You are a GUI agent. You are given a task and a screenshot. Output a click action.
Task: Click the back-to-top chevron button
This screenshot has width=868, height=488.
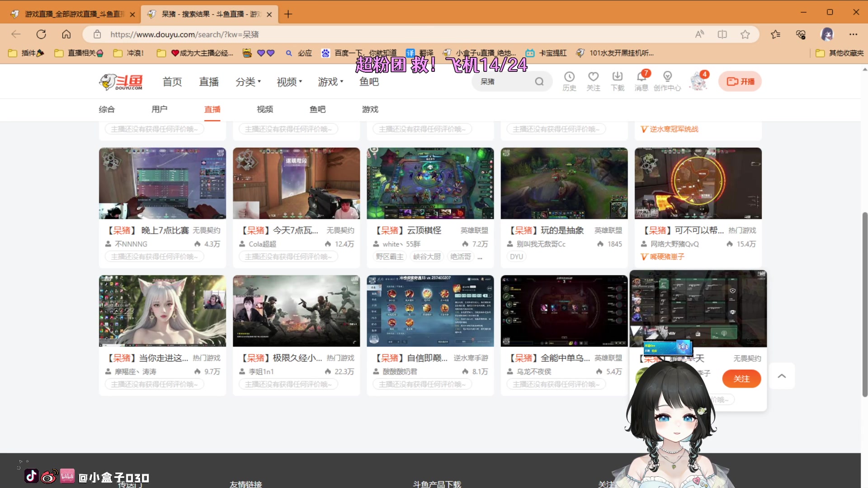point(782,375)
